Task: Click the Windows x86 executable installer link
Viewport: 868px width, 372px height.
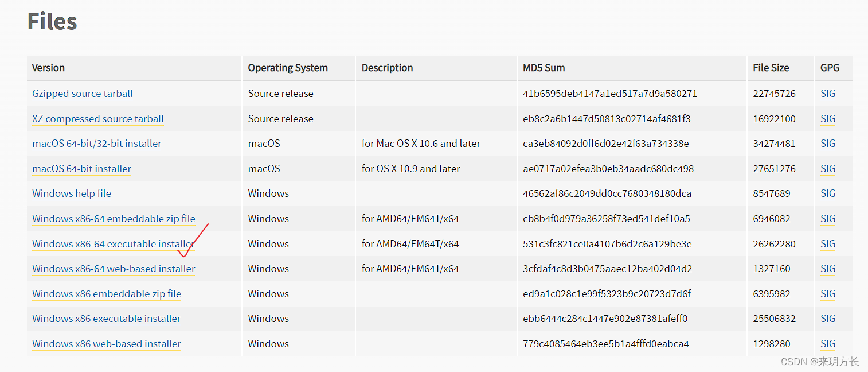Action: 106,319
